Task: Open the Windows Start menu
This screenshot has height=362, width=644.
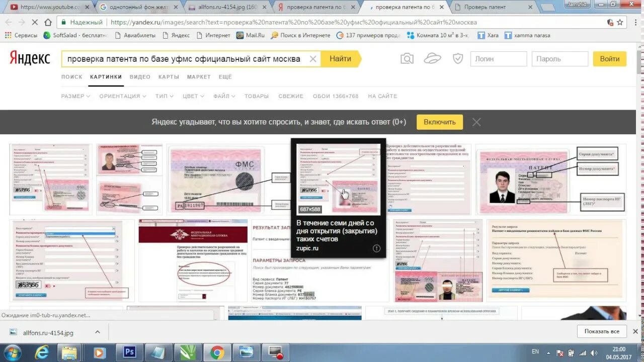Action: click(12, 352)
